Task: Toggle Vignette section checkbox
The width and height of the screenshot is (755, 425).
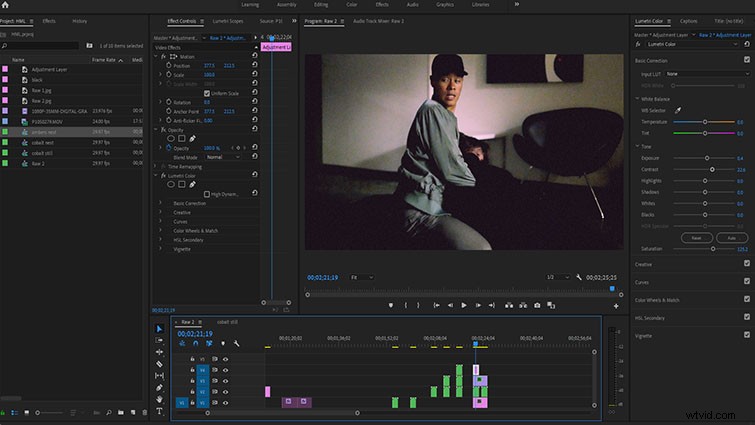Action: pyautogui.click(x=747, y=335)
